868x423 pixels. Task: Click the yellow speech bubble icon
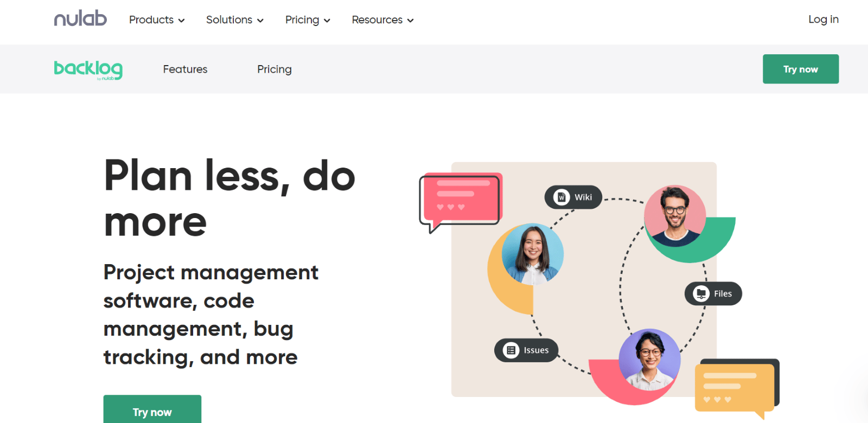[x=737, y=388]
